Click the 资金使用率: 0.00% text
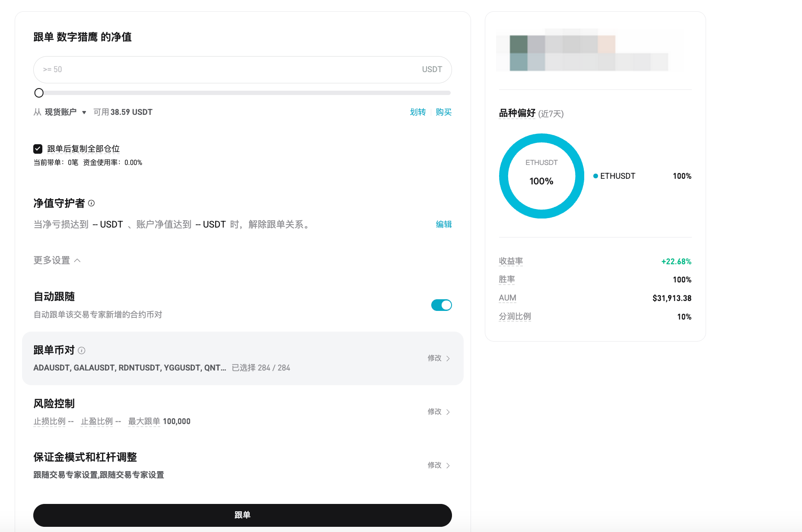Image resolution: width=802 pixels, height=532 pixels. (113, 163)
